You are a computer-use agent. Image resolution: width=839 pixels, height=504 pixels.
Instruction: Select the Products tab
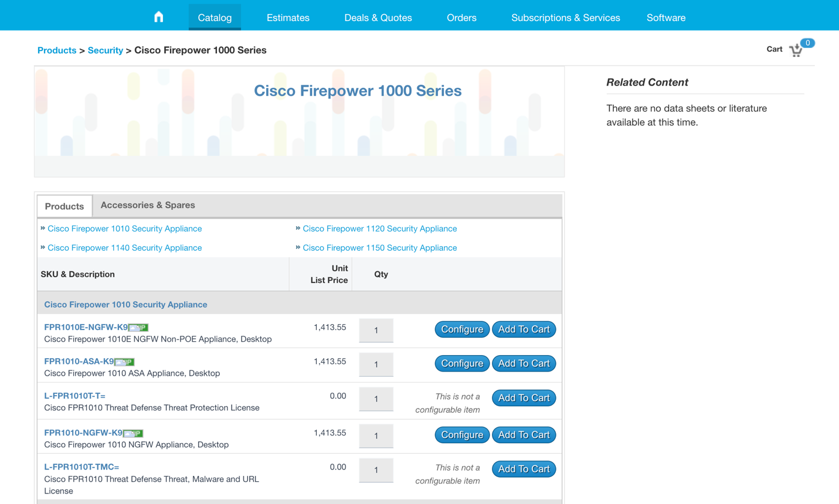[x=64, y=206]
